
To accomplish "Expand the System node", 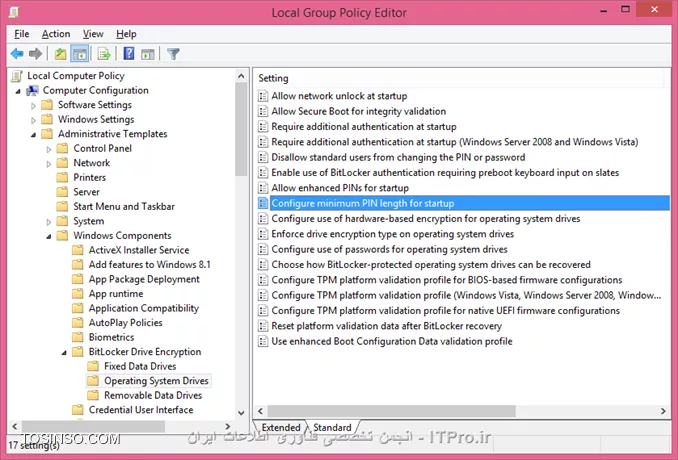I will 48,222.
